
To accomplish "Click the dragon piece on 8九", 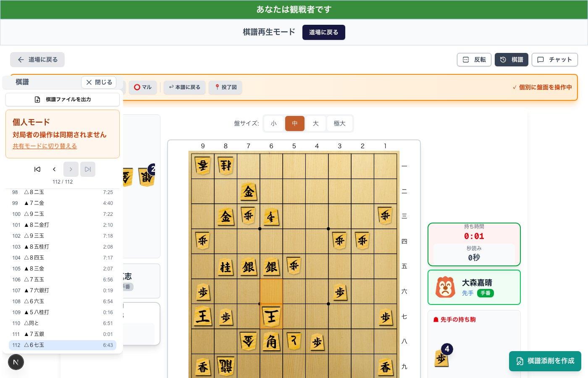I will tap(226, 367).
